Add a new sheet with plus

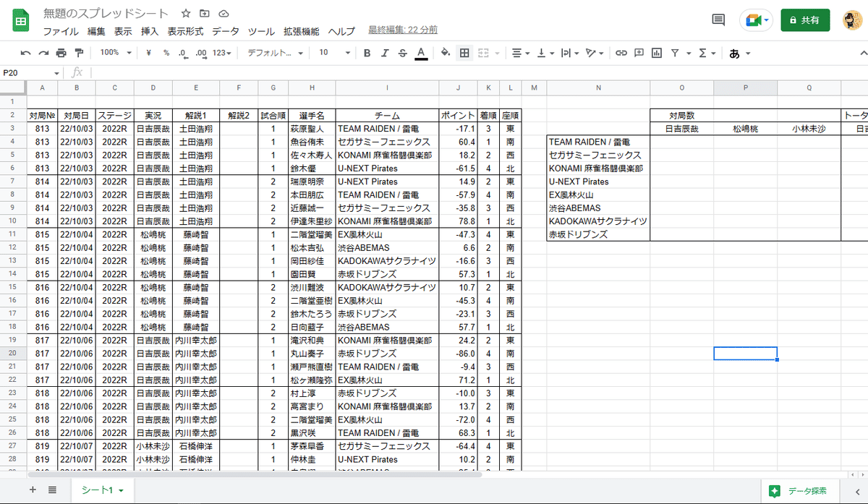pyautogui.click(x=33, y=490)
